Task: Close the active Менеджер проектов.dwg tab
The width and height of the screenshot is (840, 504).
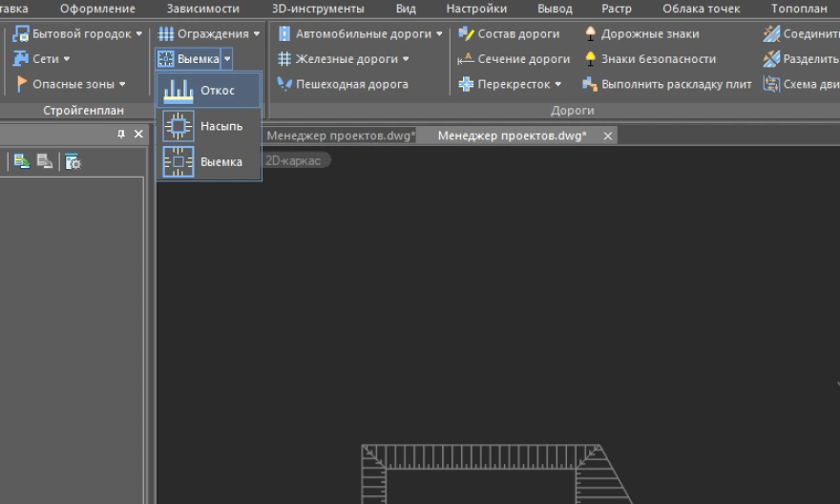Action: [x=607, y=136]
